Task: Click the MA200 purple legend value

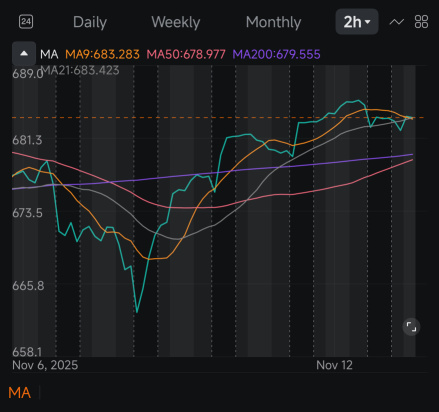Action: click(277, 54)
